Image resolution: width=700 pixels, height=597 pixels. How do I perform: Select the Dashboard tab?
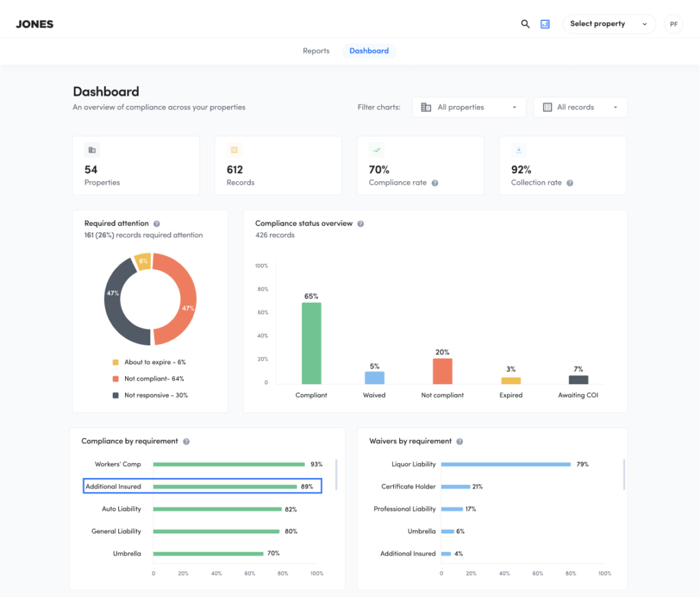[x=368, y=51]
